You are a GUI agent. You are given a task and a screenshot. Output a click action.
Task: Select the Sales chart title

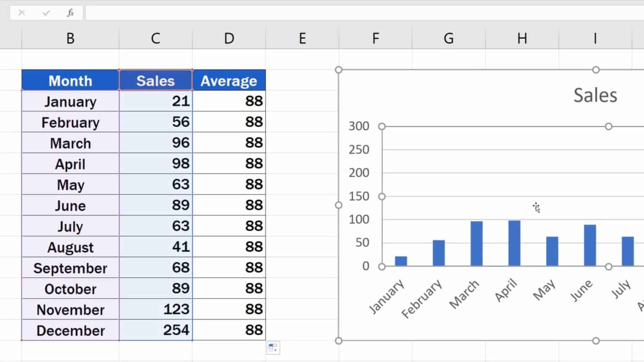[x=595, y=95]
